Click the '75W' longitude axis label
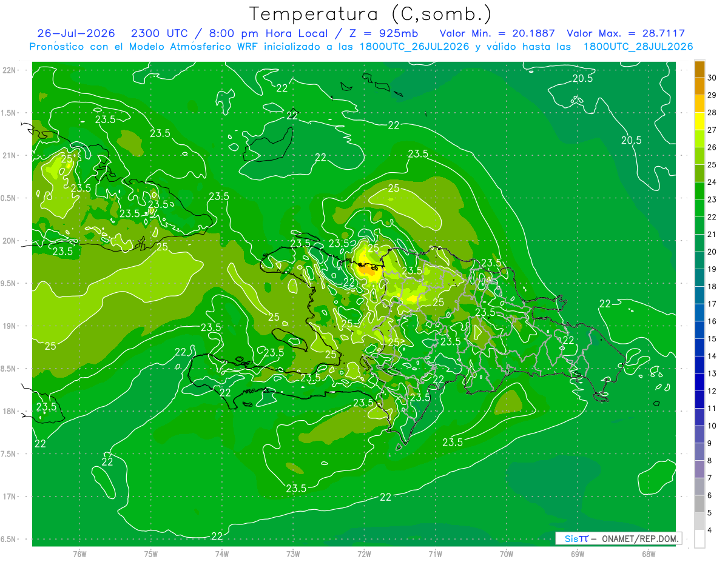 (x=151, y=554)
